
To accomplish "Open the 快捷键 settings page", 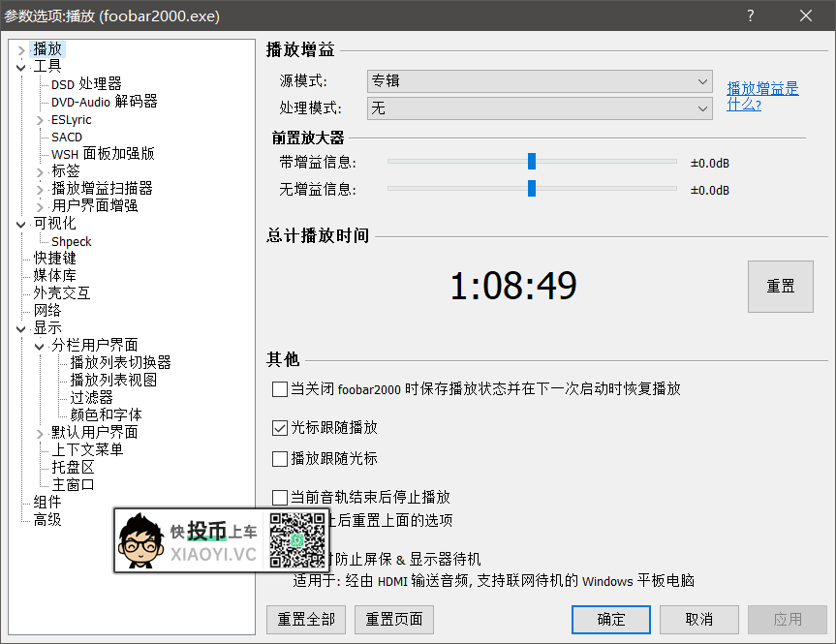I will 54,258.
